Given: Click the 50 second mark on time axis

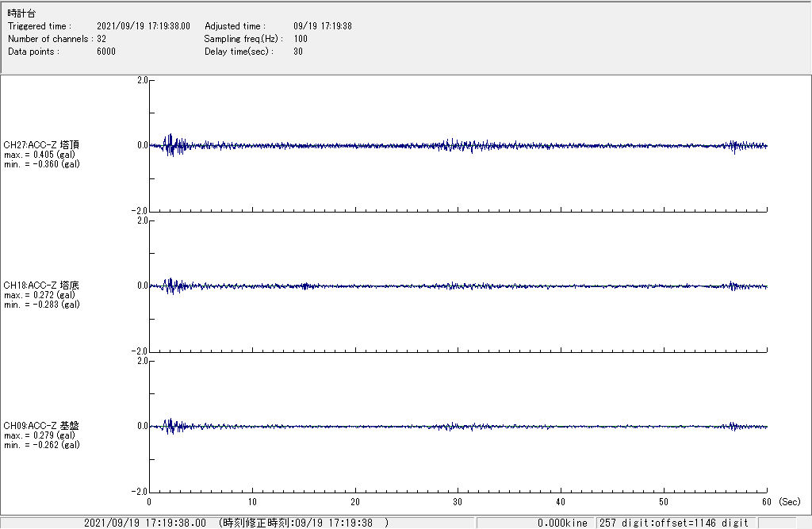Looking at the screenshot, I should point(664,503).
